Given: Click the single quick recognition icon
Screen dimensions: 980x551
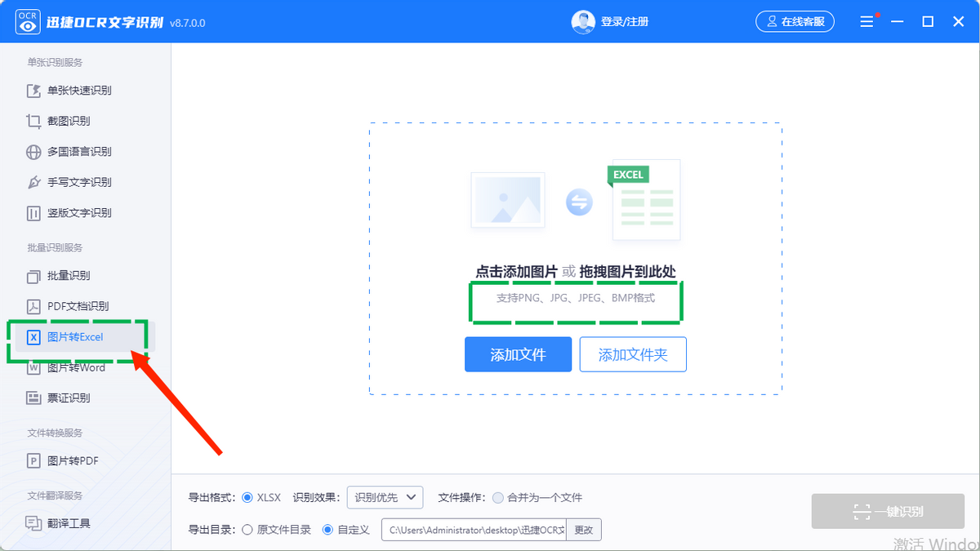Looking at the screenshot, I should point(33,91).
